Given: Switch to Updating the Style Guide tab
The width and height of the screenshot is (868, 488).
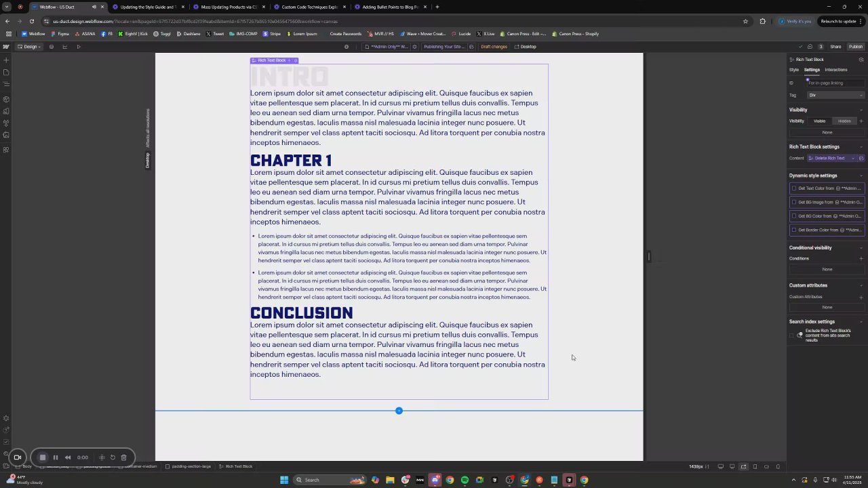Looking at the screenshot, I should click(147, 7).
